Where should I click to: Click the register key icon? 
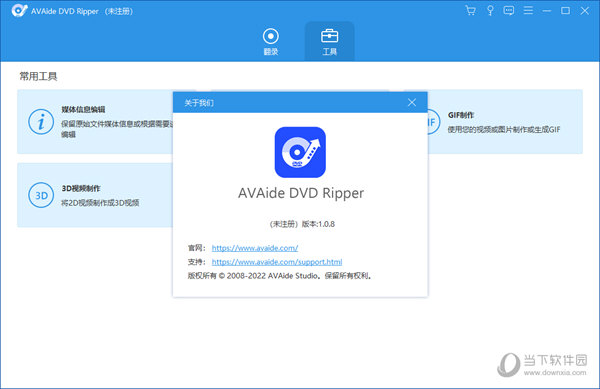click(x=490, y=11)
